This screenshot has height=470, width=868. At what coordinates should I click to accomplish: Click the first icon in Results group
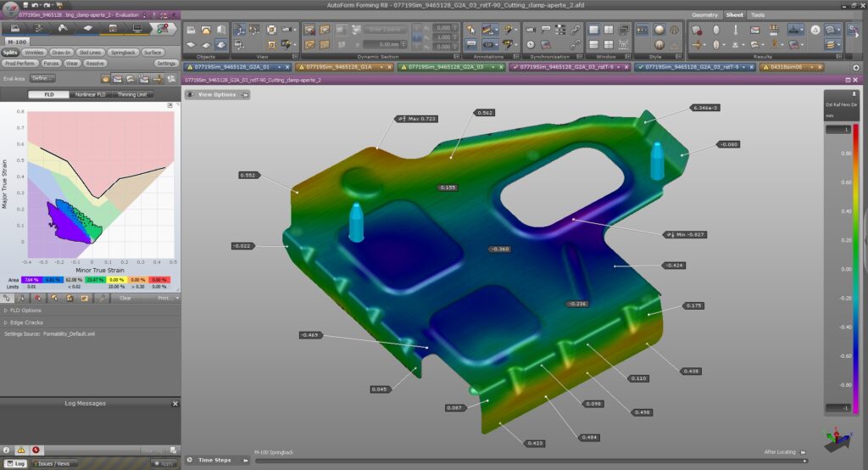[x=697, y=30]
